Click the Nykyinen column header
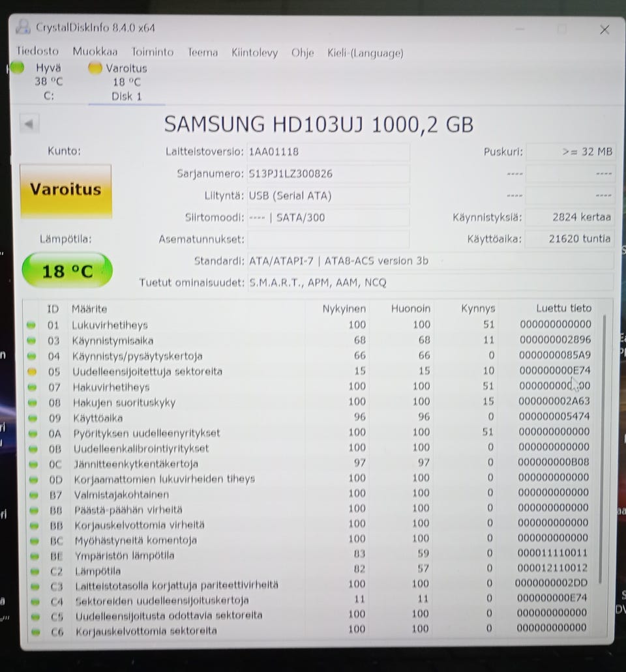 point(344,308)
